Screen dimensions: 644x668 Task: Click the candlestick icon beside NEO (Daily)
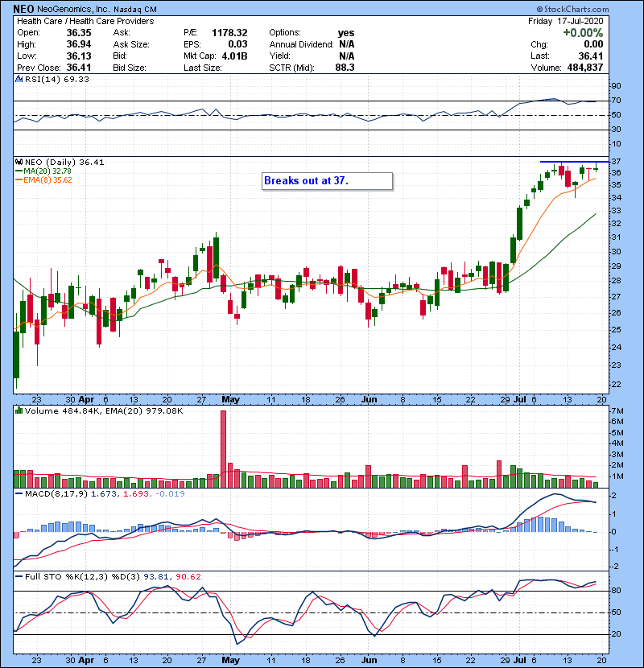pos(19,163)
